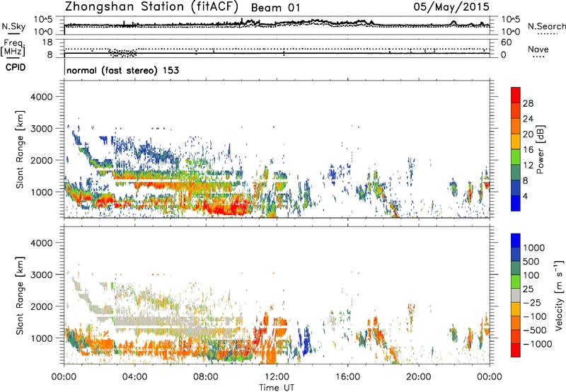Click the '-500' label on Velocity colorbar
566x392 pixels.
click(x=535, y=330)
